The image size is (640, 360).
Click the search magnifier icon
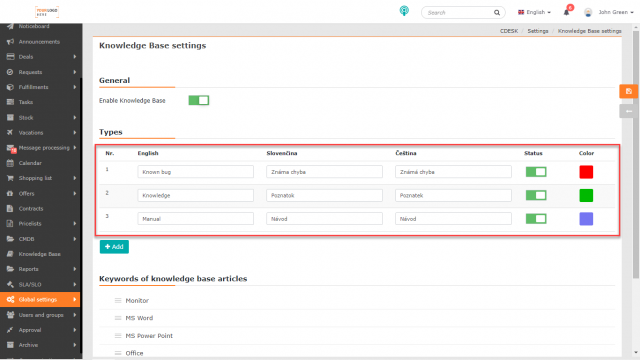(497, 13)
